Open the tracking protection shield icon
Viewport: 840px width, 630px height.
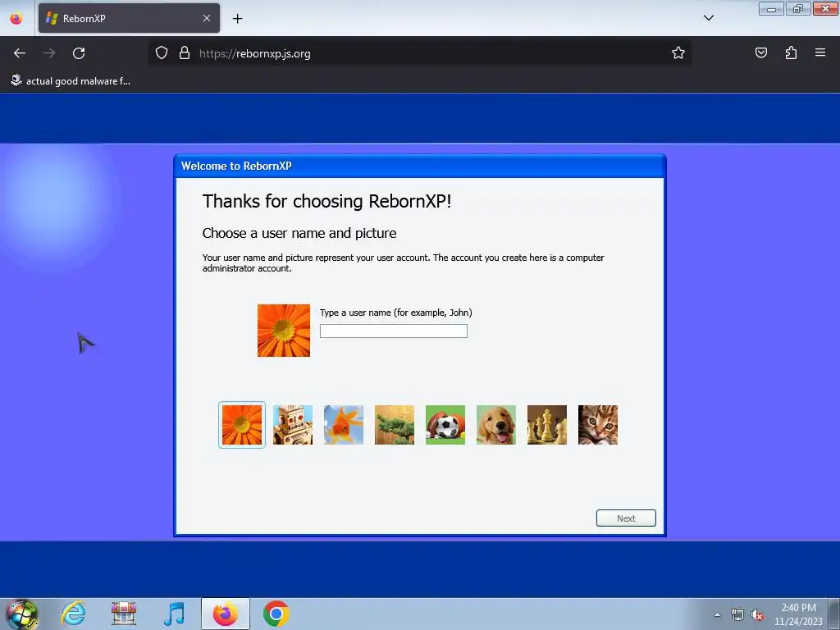[x=162, y=53]
